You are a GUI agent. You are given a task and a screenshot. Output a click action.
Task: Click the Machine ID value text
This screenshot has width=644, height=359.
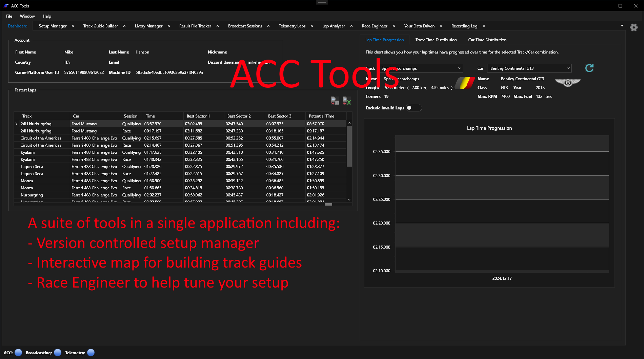(x=169, y=72)
